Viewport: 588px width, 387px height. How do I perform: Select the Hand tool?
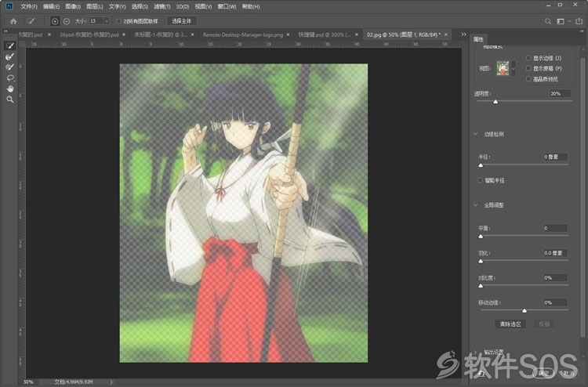tap(10, 89)
